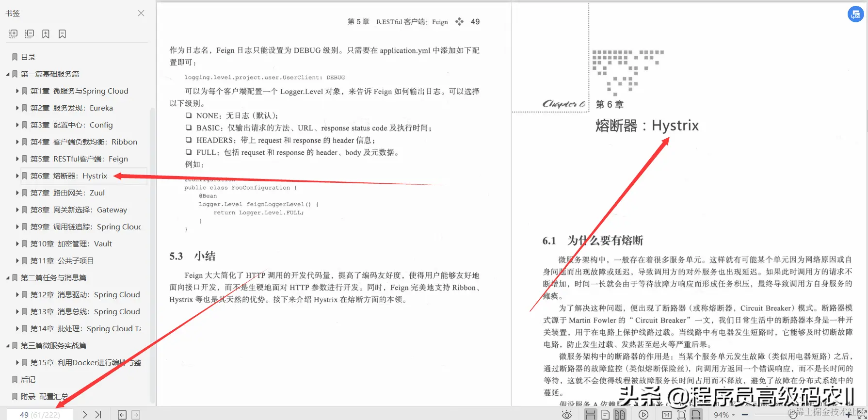Open 第7章 路由网关: Zuul
This screenshot has width=868, height=420.
(67, 193)
